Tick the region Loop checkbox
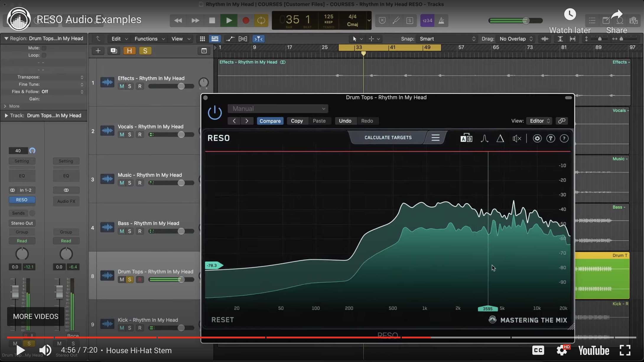The width and height of the screenshot is (644, 362). point(44,55)
